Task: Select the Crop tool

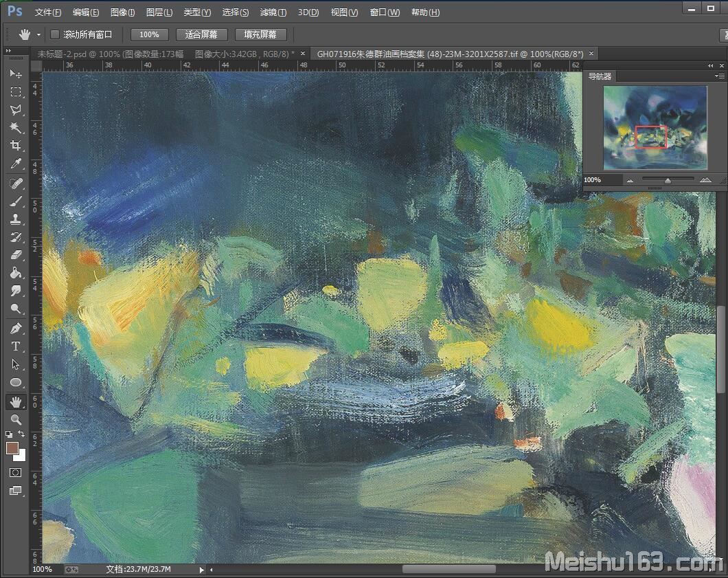Action: (x=15, y=146)
